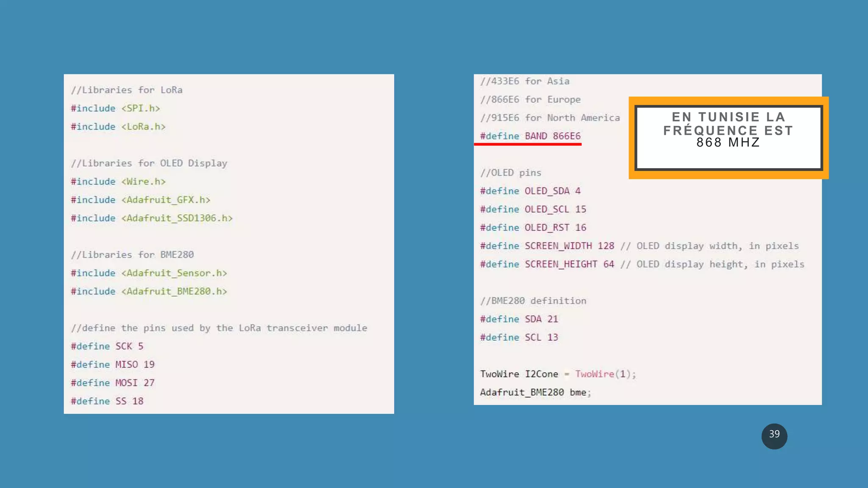Click the red underline beneath BAND define
Viewport: 868px width, 488px height.
(528, 144)
